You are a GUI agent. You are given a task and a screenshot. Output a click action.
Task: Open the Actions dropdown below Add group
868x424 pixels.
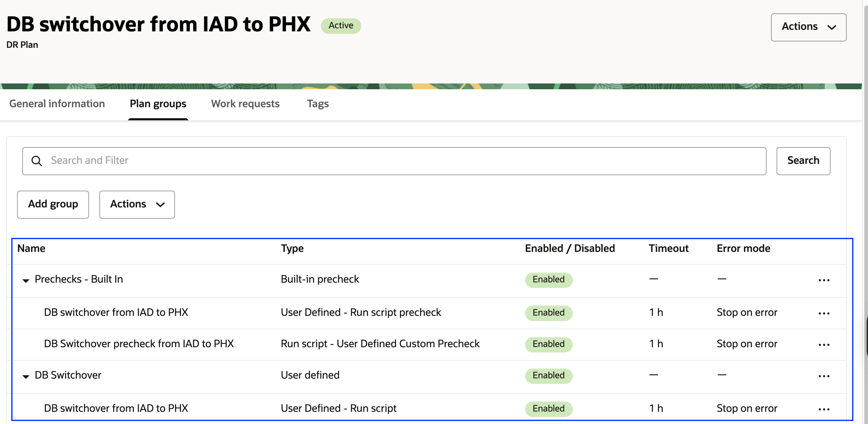[137, 204]
